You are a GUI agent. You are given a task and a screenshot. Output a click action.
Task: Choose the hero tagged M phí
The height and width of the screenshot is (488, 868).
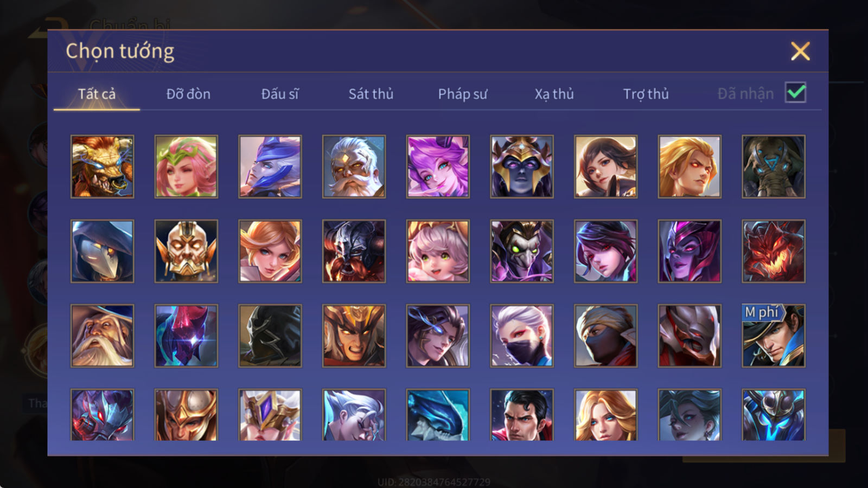tap(774, 336)
